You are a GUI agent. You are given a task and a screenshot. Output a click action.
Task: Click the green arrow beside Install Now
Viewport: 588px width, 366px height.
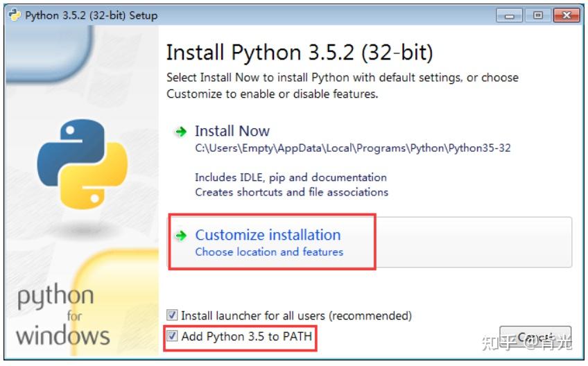[181, 131]
